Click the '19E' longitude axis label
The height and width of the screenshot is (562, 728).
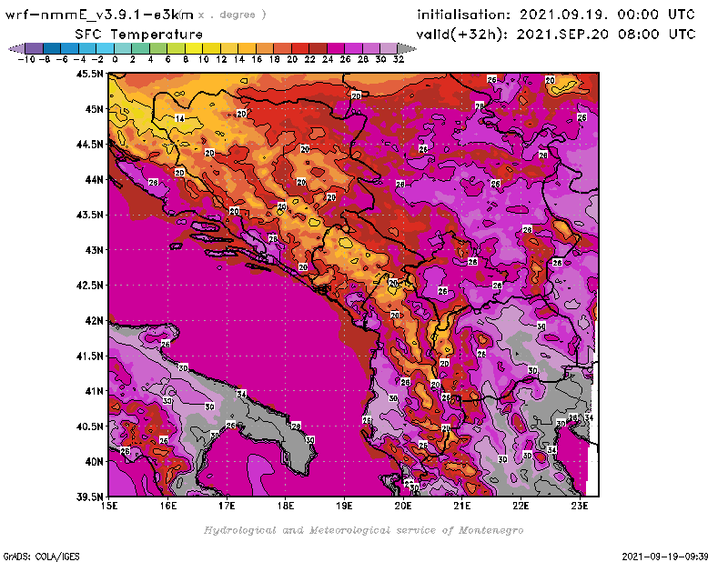point(345,506)
